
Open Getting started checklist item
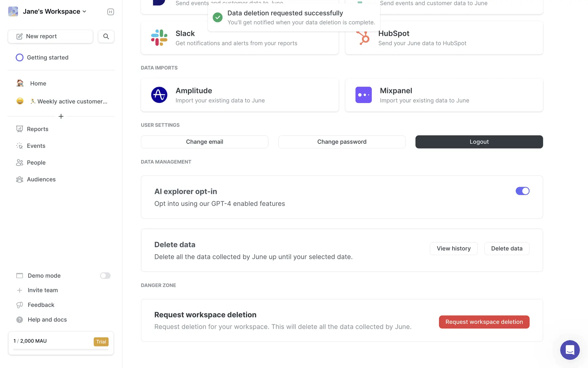point(47,58)
